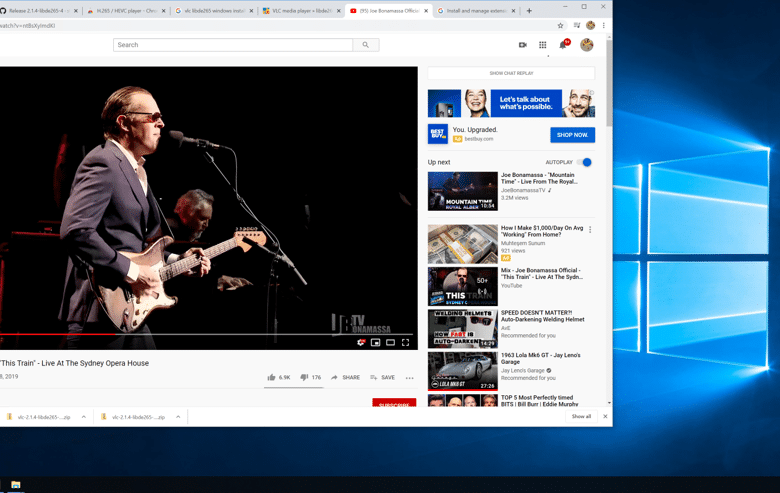This screenshot has width=780, height=493.
Task: Click the bestbuy.com ad link
Action: pos(479,139)
